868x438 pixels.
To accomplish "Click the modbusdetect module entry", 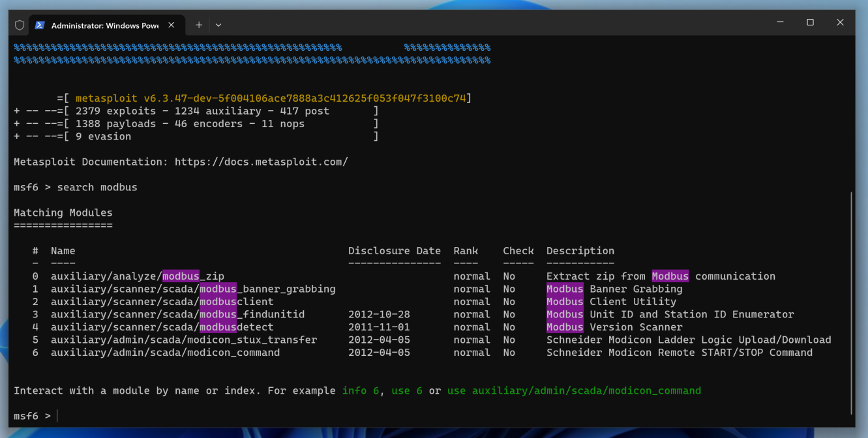I will point(162,327).
